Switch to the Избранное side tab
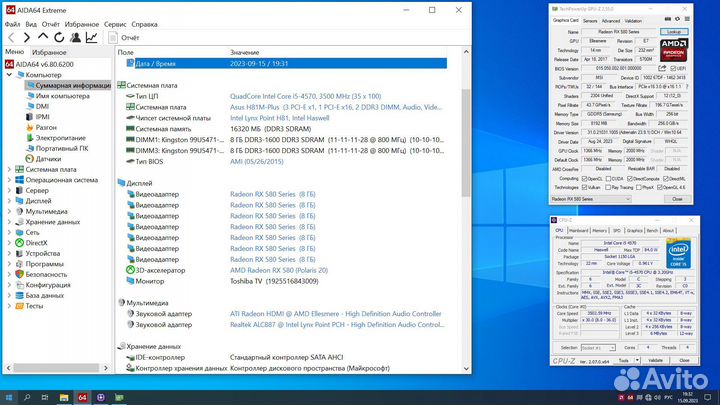Viewport: 720px width, 405px height. [49, 52]
